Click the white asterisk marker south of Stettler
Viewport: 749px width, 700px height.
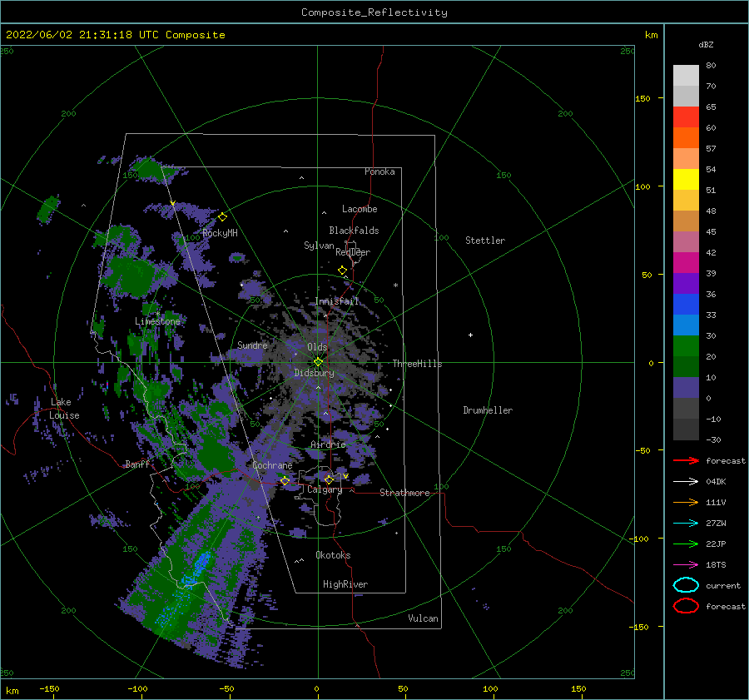click(395, 285)
